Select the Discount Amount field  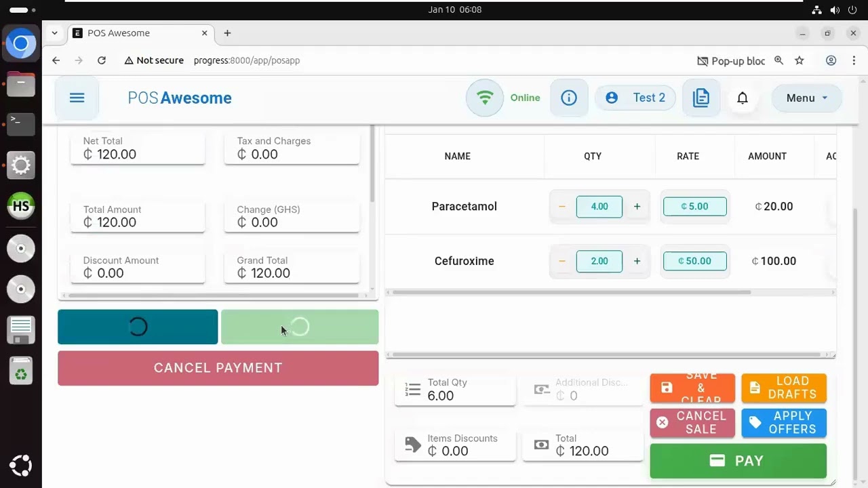[138, 268]
